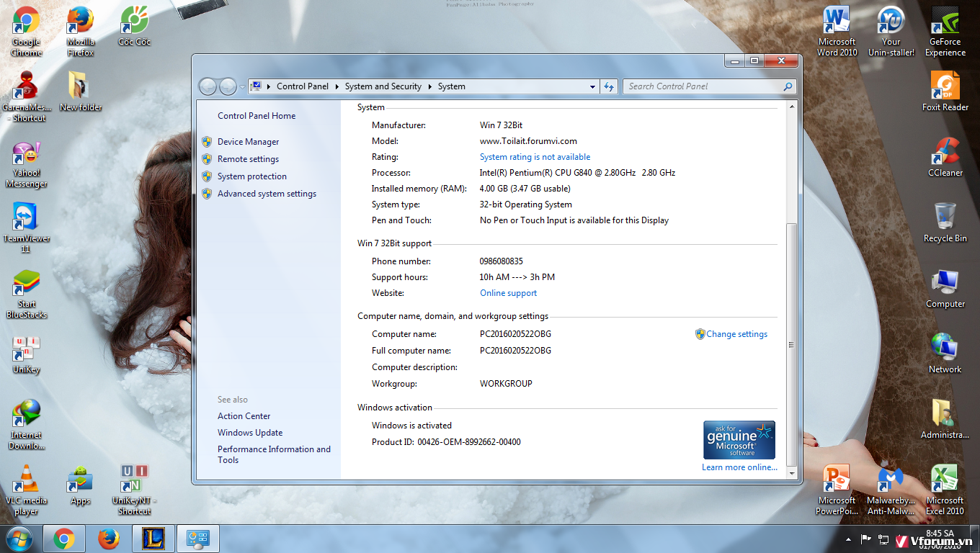Open Microsoft Word 2010 desktop icon
This screenshot has width=980, height=553.
(x=837, y=32)
